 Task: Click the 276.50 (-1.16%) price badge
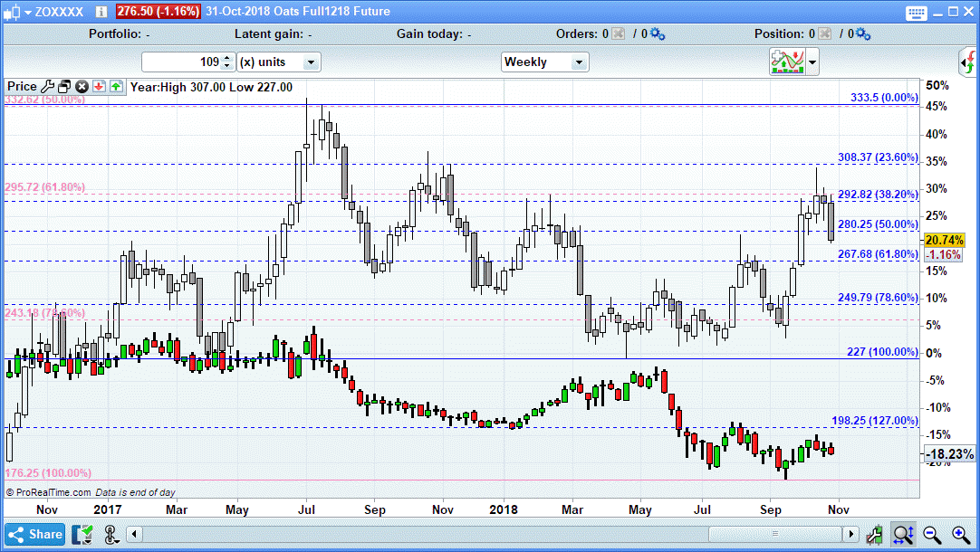(159, 11)
